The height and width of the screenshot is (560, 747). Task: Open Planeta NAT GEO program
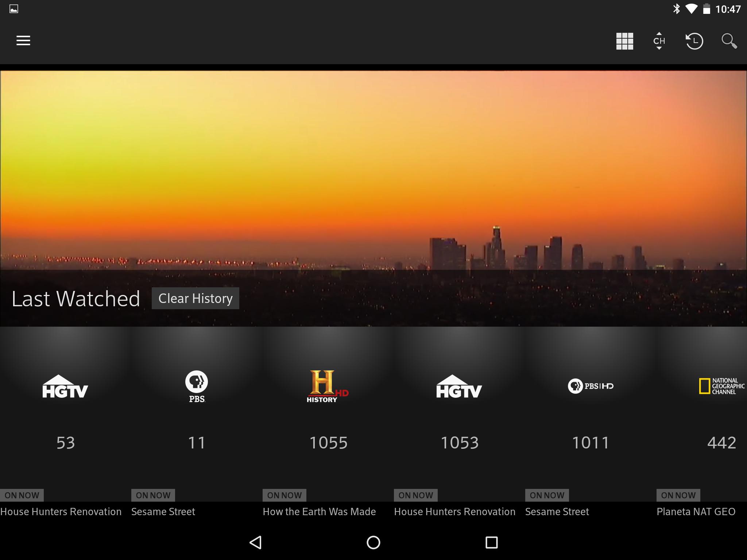(696, 512)
